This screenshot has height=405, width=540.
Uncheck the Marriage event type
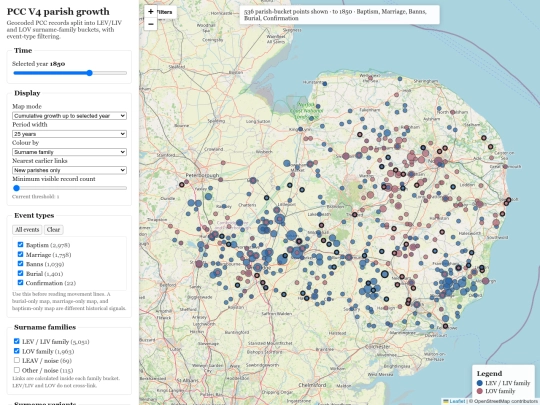pos(20,254)
